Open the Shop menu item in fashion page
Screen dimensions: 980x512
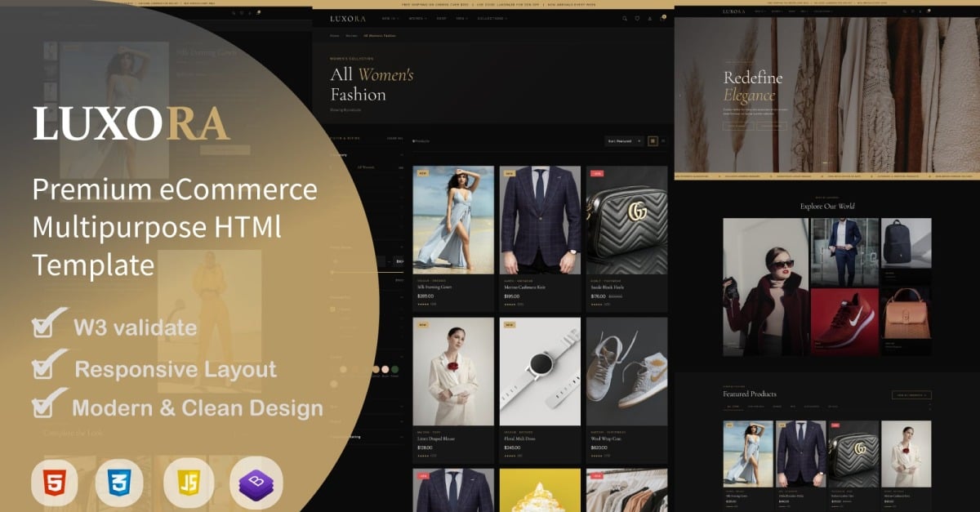[x=441, y=18]
